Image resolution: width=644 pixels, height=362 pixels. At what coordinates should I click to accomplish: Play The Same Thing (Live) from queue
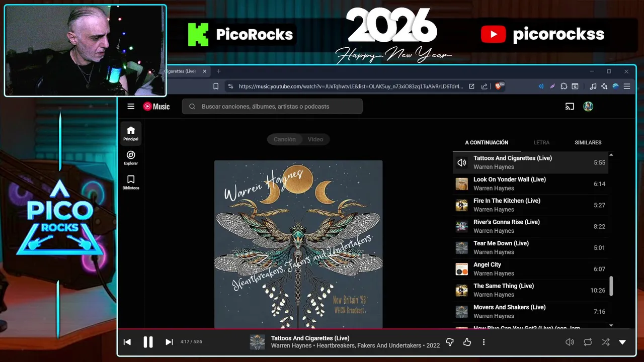pyautogui.click(x=530, y=290)
